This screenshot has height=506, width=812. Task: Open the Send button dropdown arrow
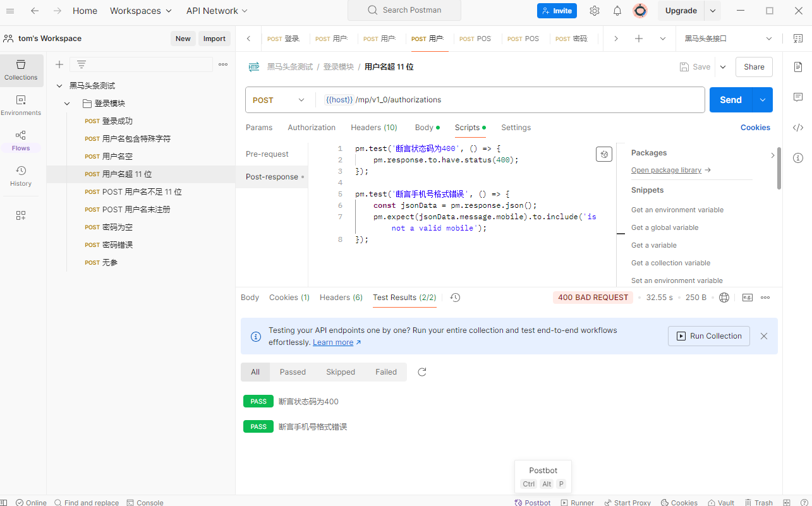(x=762, y=100)
